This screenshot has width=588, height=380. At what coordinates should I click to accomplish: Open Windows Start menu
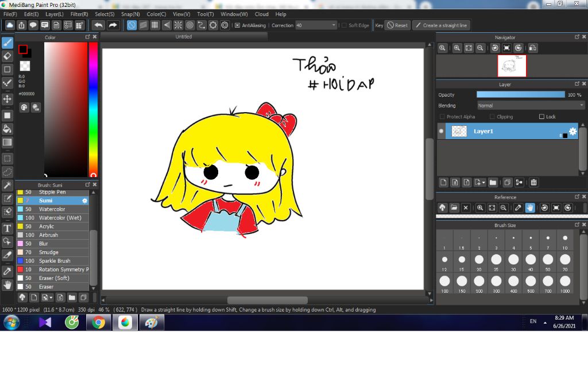(11, 323)
